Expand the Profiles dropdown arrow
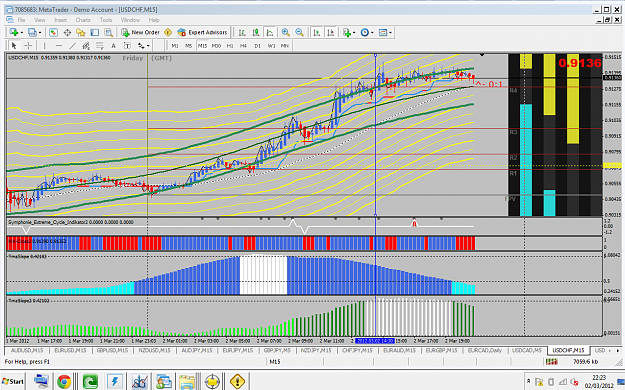Image resolution: width=625 pixels, height=390 pixels. (x=39, y=32)
